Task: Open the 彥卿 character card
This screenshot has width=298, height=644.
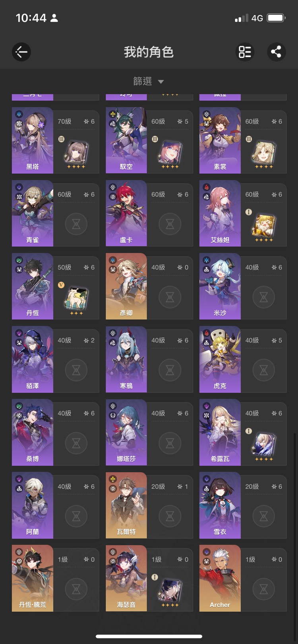Action: 149,286
